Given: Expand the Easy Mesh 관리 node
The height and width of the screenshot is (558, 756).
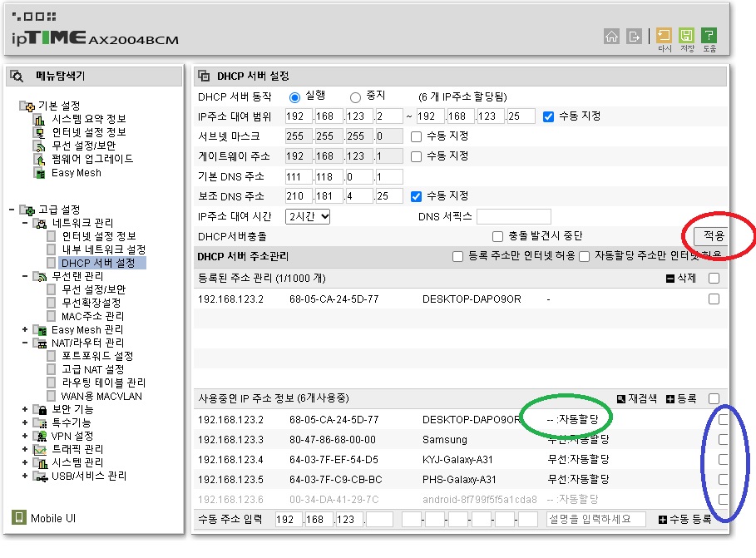Looking at the screenshot, I should [25, 330].
